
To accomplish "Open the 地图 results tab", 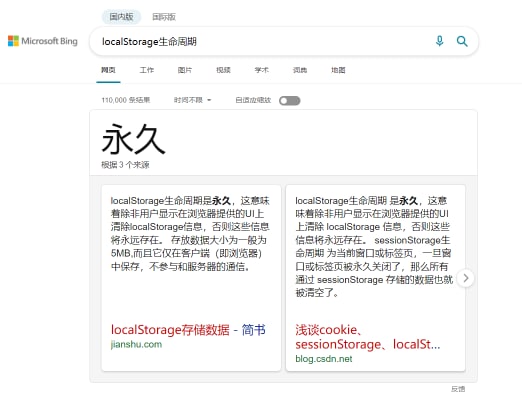I will point(338,70).
